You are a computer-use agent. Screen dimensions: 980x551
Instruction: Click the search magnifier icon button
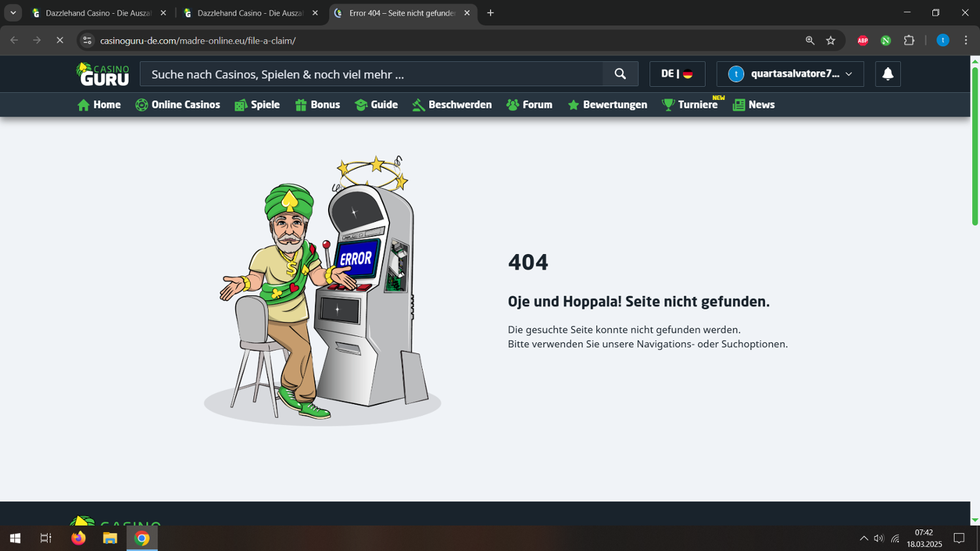click(620, 74)
